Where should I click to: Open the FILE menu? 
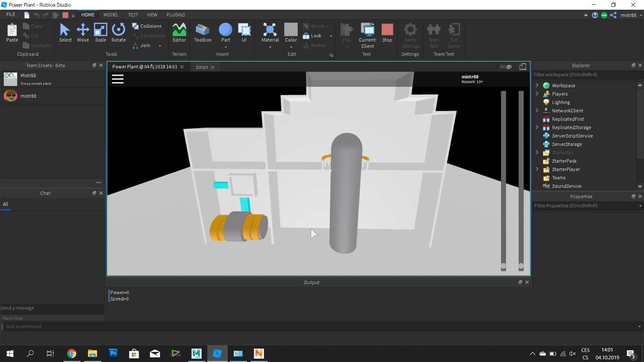(x=11, y=15)
